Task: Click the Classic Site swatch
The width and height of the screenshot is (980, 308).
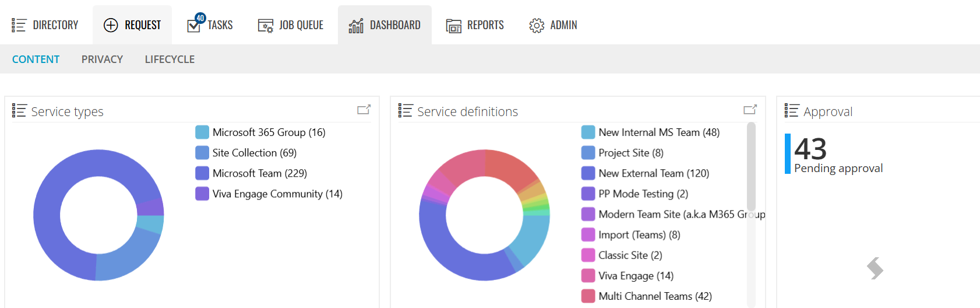Action: tap(588, 255)
